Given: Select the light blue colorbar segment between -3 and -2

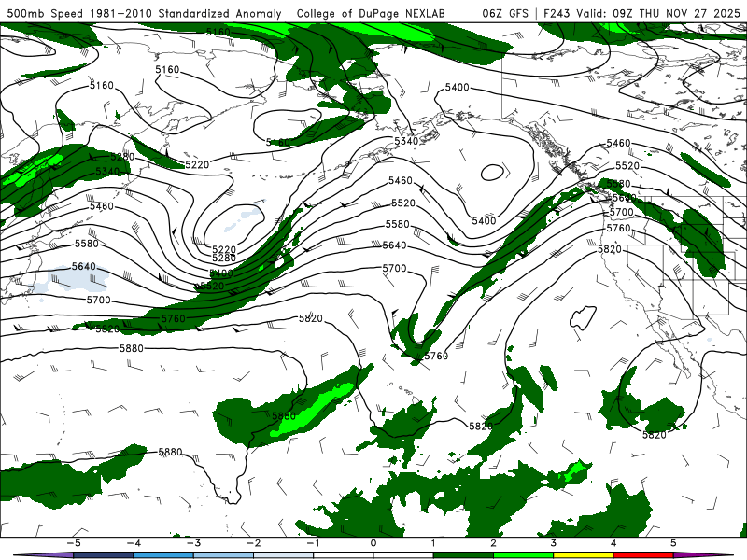Looking at the screenshot, I should pos(223,555).
